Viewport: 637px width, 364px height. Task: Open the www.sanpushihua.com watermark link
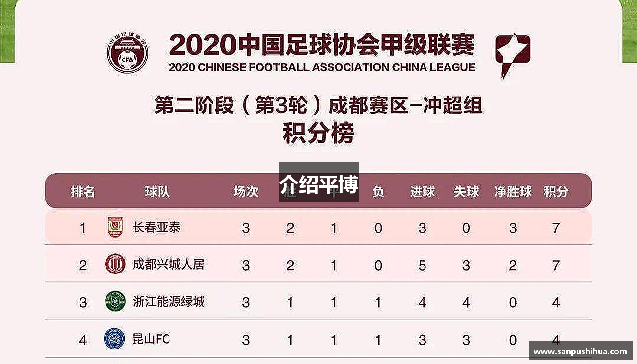pyautogui.click(x=580, y=351)
